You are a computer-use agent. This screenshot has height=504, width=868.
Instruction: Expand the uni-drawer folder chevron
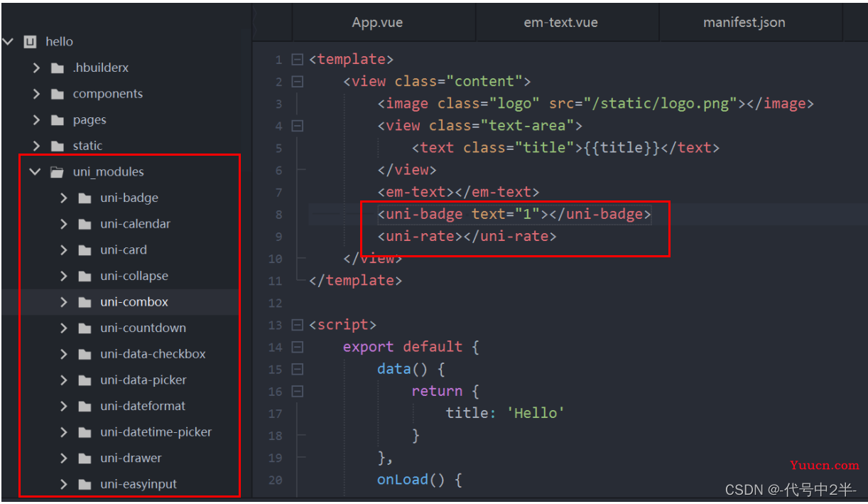click(x=64, y=458)
